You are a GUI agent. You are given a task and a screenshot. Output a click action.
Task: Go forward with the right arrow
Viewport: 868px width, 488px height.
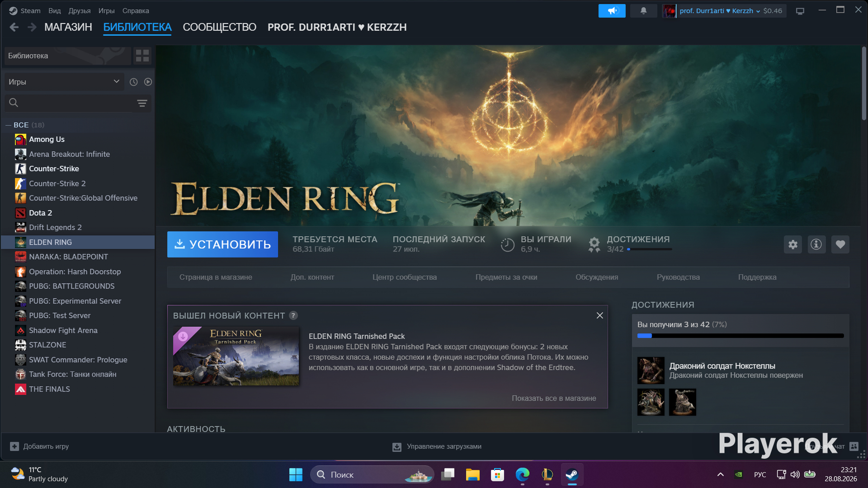point(32,27)
